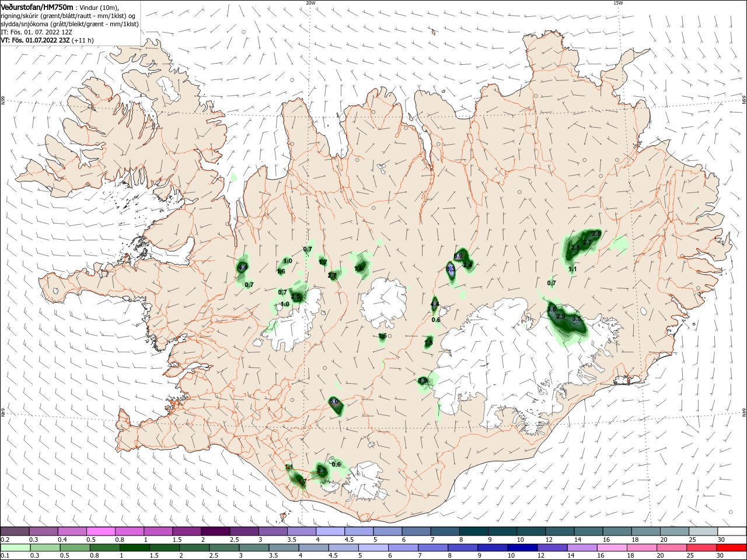Click the 'VT: Fös. 01.07.2022 23Z' valid time
Screen dimensions: 747x560
35,40
